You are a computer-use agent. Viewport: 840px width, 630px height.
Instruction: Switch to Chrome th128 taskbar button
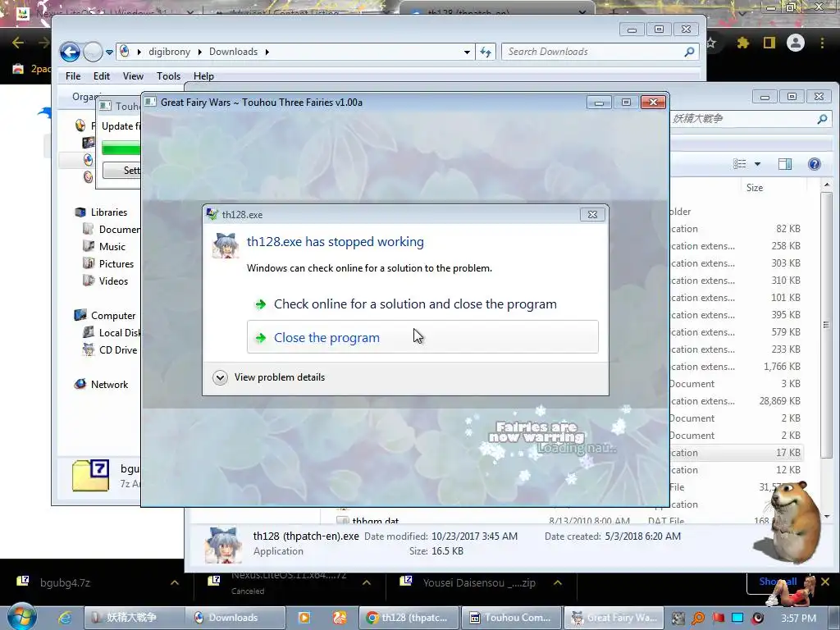click(x=409, y=618)
